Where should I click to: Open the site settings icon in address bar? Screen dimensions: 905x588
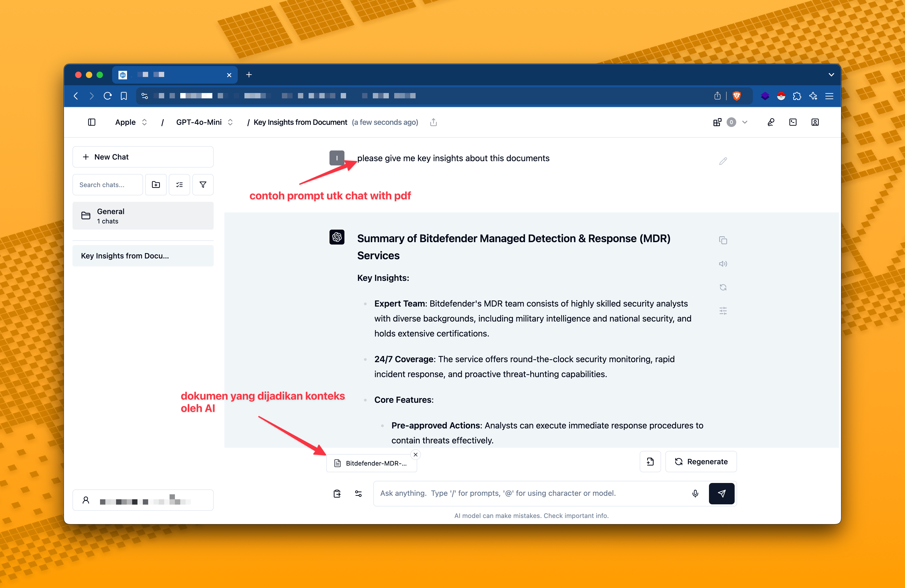144,96
